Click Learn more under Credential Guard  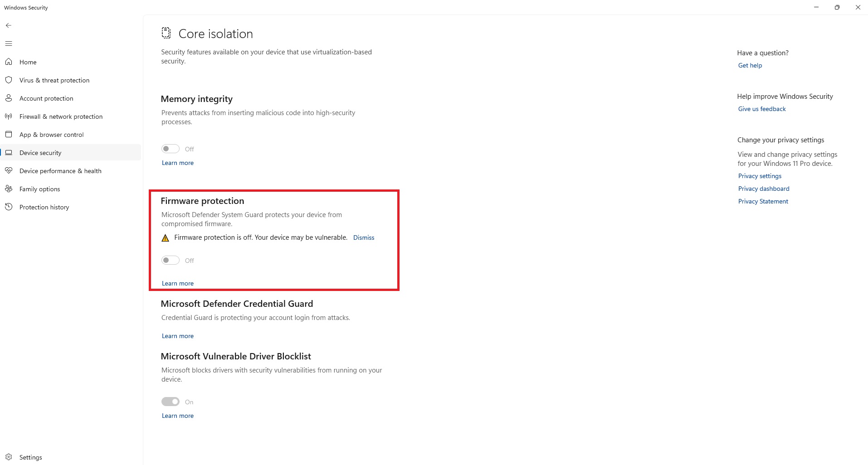point(178,336)
